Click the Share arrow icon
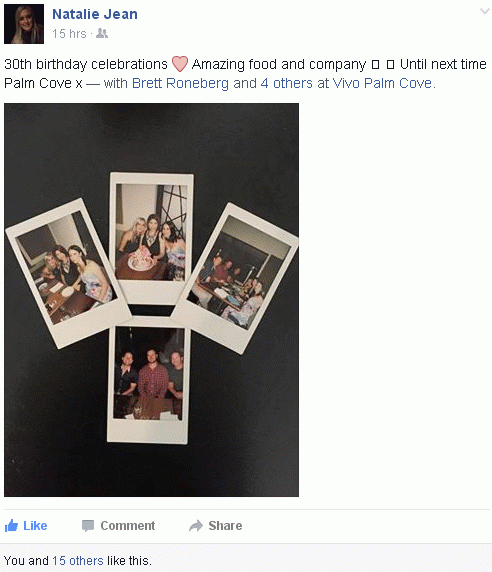Image resolution: width=492 pixels, height=572 pixels. coord(196,526)
